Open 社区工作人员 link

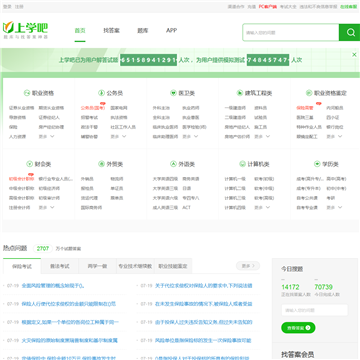tap(123, 127)
